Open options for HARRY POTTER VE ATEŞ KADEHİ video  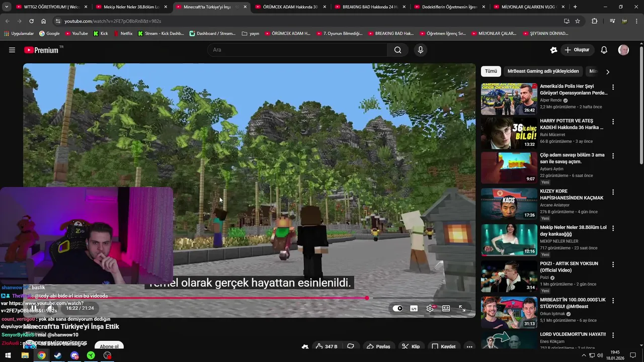pyautogui.click(x=613, y=122)
